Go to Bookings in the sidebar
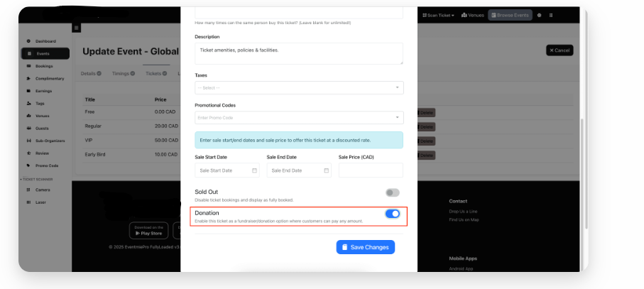 (x=44, y=66)
